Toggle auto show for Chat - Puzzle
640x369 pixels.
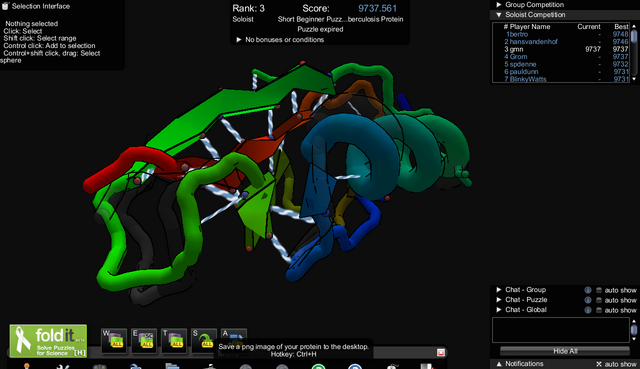[599, 300]
